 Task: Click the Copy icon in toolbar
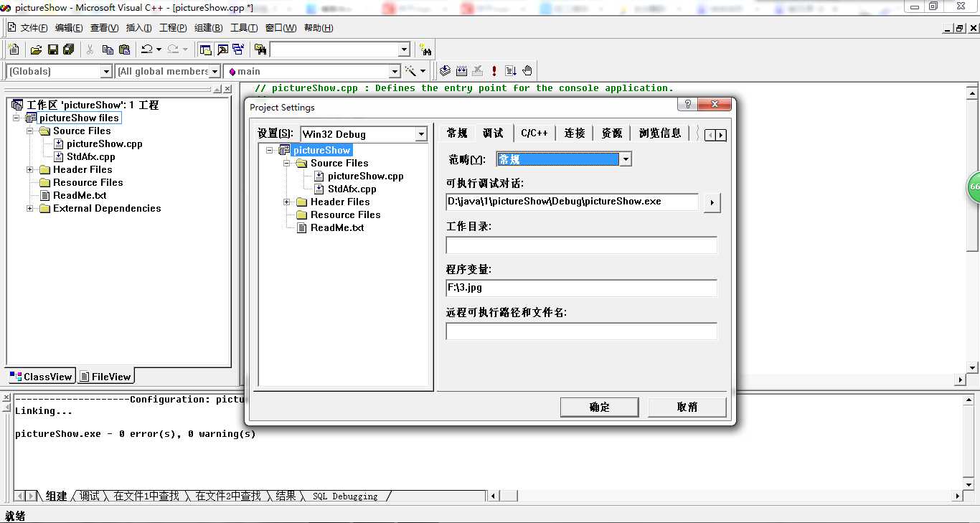[x=108, y=50]
